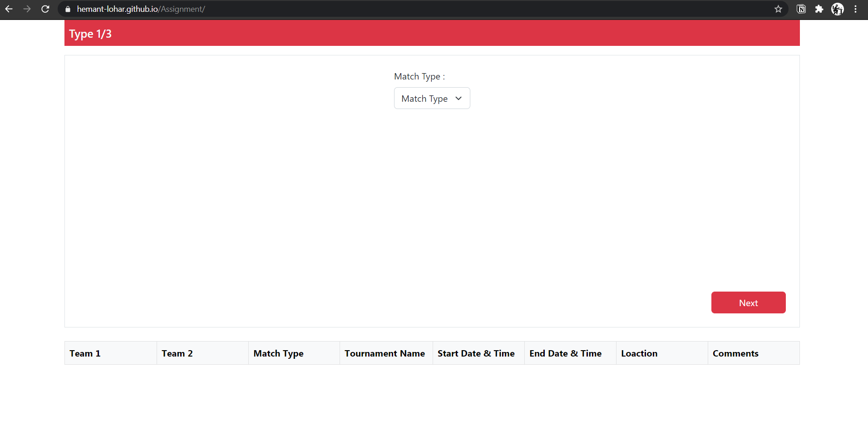
Task: Open the Match Type dropdown
Action: pos(432,98)
